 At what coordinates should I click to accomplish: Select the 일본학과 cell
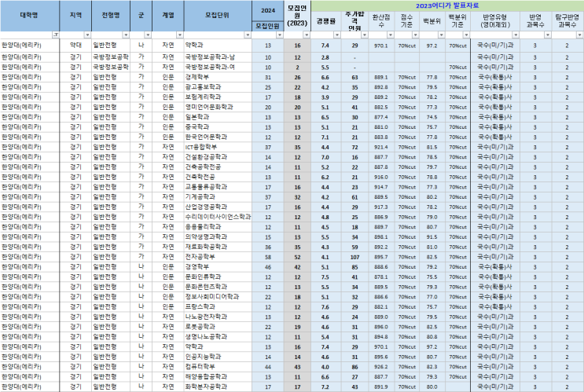coord(218,117)
